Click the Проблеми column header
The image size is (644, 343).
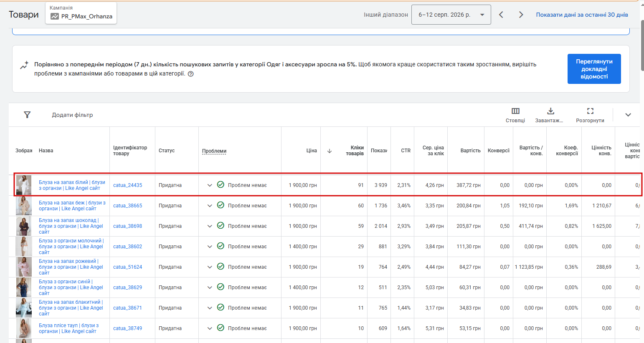(x=214, y=151)
